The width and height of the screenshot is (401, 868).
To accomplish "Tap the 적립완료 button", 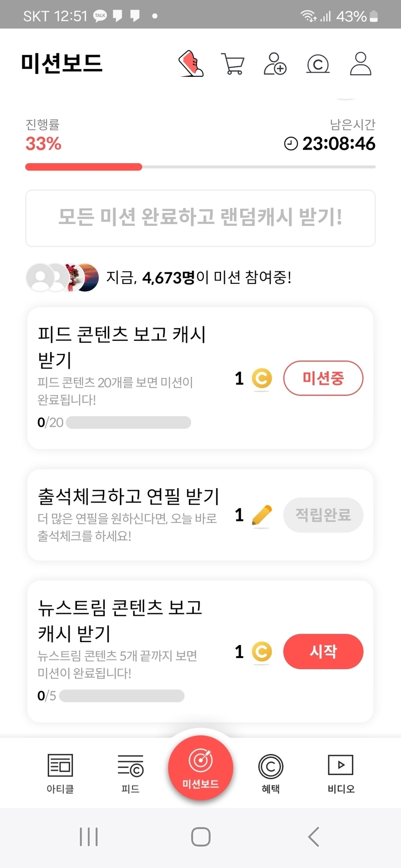I will pos(323,515).
